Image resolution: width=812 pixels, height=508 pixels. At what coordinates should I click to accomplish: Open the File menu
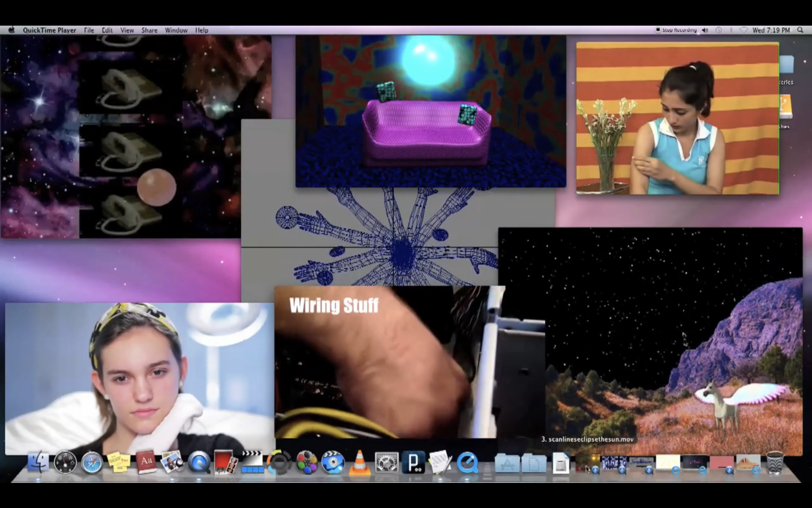(x=89, y=30)
